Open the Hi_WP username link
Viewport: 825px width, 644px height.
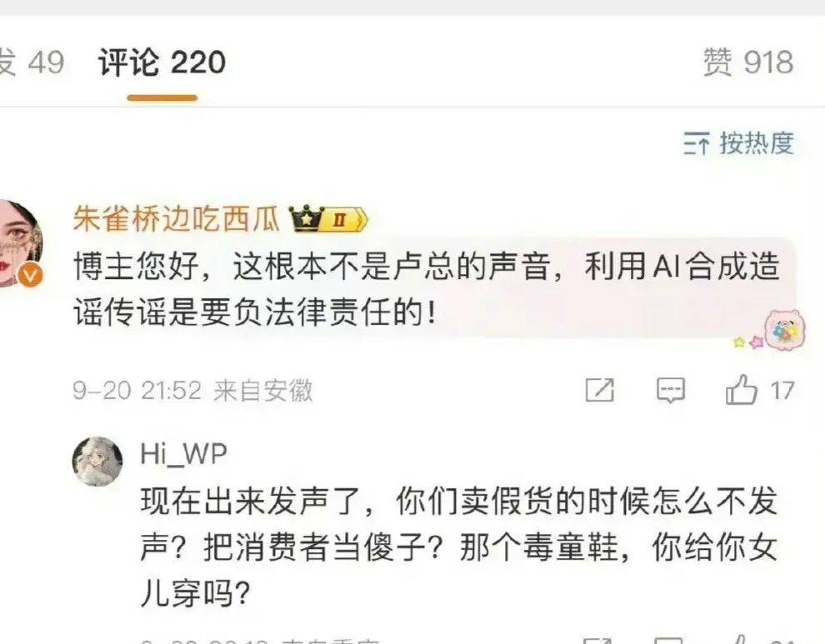tap(183, 454)
